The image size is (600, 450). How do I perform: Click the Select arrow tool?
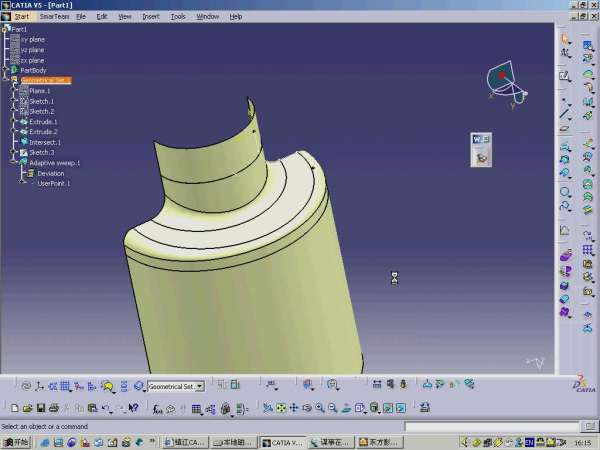click(565, 39)
